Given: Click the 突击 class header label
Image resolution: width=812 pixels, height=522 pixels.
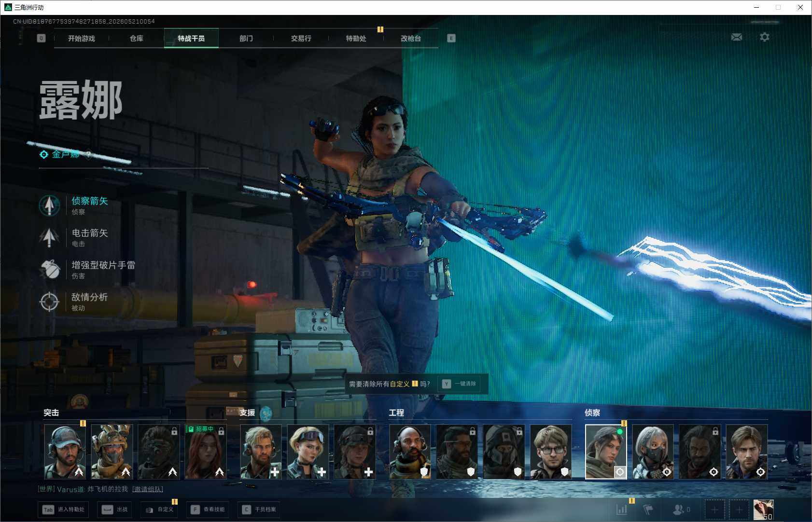Looking at the screenshot, I should click(x=51, y=413).
